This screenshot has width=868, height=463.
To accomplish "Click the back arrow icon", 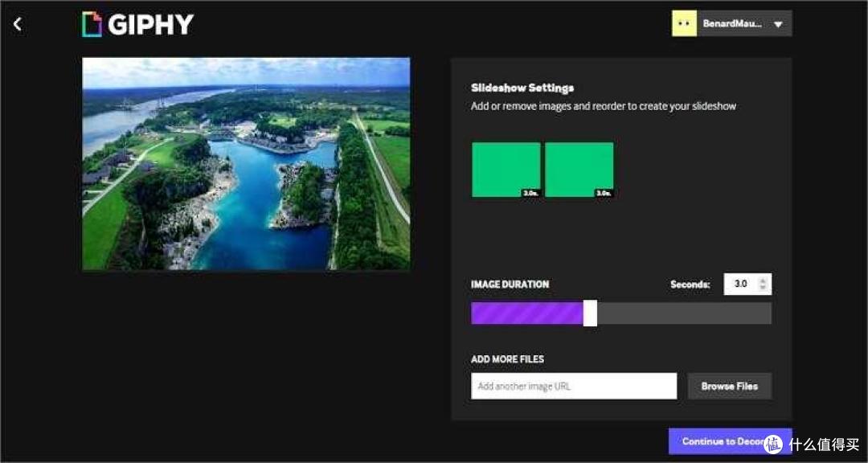I will [x=18, y=24].
